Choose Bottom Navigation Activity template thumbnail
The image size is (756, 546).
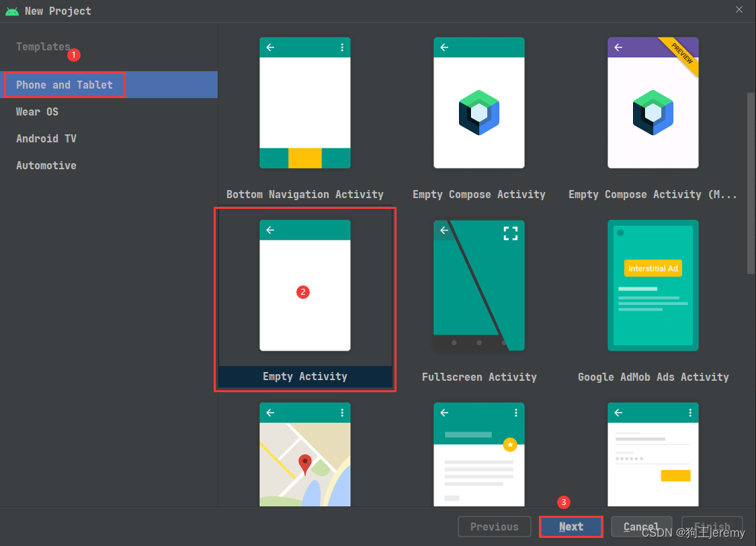304,103
